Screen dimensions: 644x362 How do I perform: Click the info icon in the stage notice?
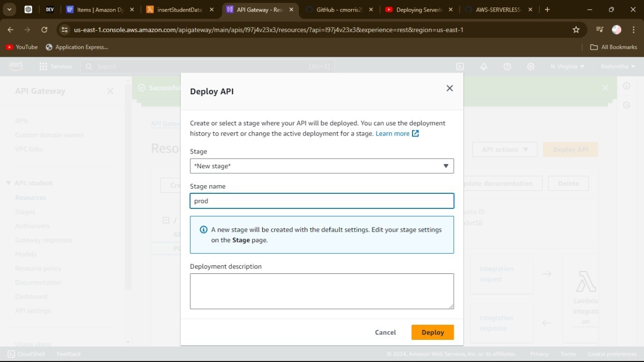pos(204,230)
